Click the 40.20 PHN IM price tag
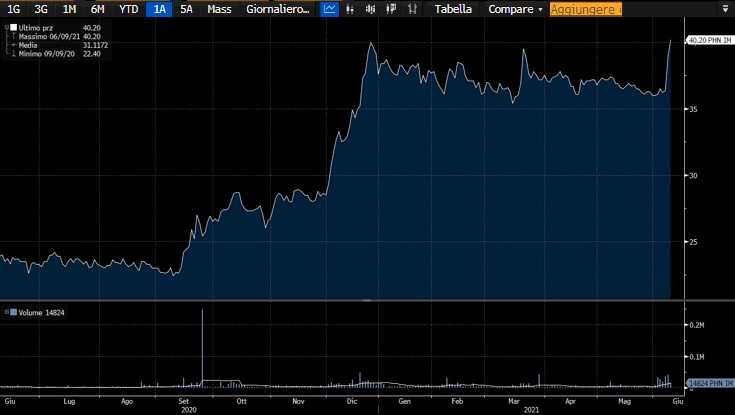This screenshot has height=415, width=735. coord(709,40)
